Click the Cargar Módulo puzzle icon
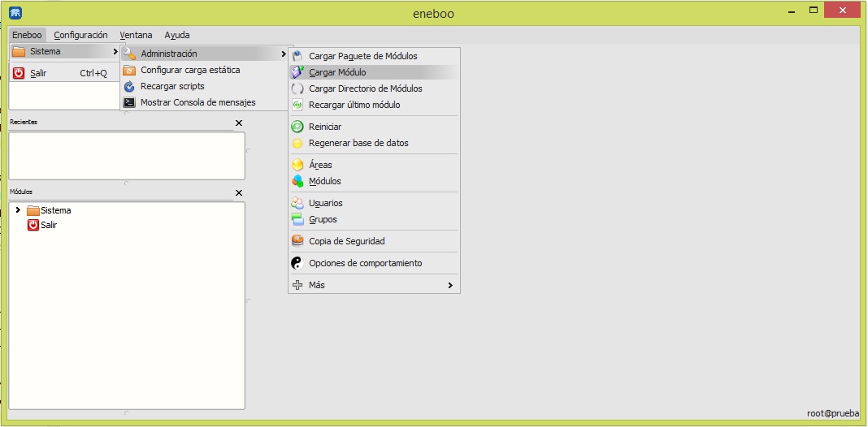 (x=297, y=72)
